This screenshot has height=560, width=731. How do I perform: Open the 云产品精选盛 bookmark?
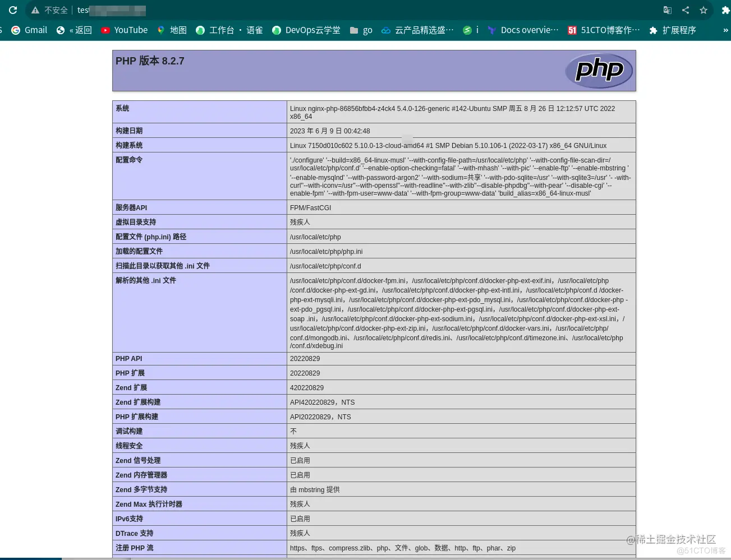417,30
